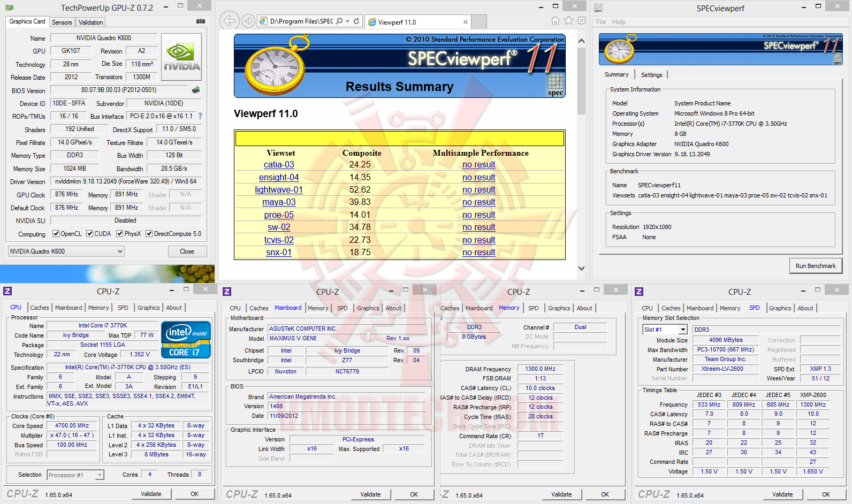The height and width of the screenshot is (504, 852).
Task: Select Caches tab in CPU-Z CPU window
Action: pos(40,308)
